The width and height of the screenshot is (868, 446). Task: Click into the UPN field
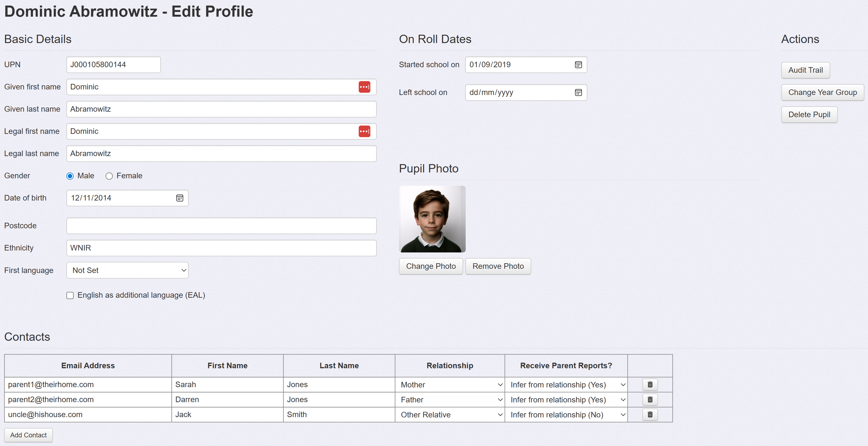tap(114, 65)
